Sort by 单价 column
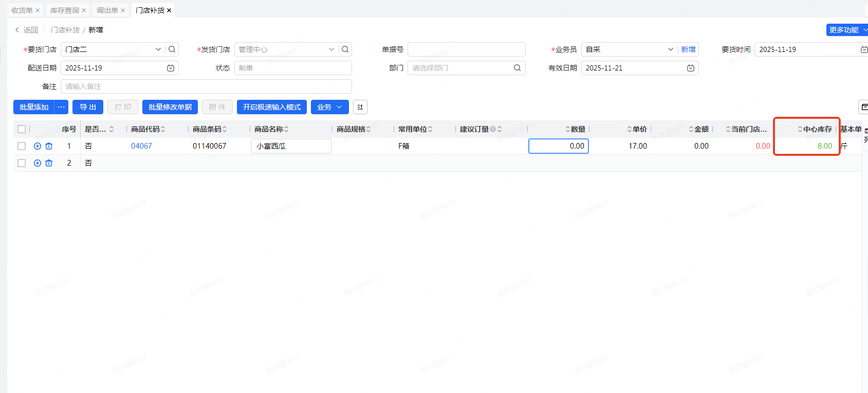This screenshot has width=868, height=393. [x=630, y=129]
